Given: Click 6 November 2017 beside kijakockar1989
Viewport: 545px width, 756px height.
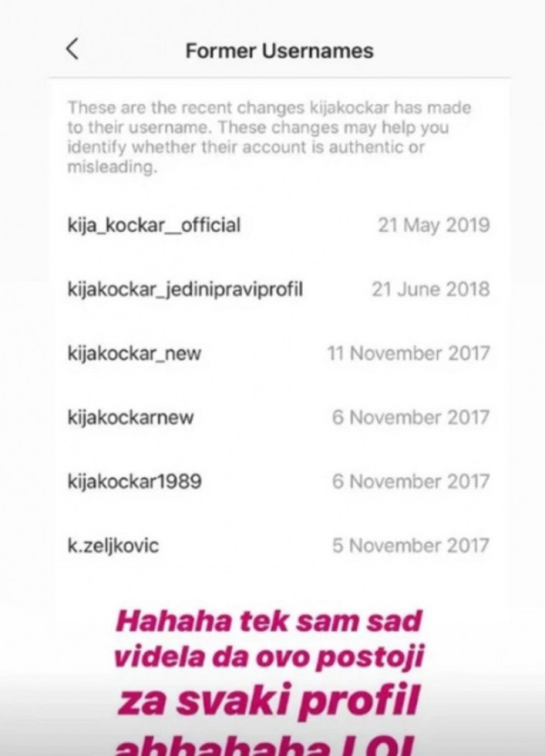Looking at the screenshot, I should tap(411, 482).
